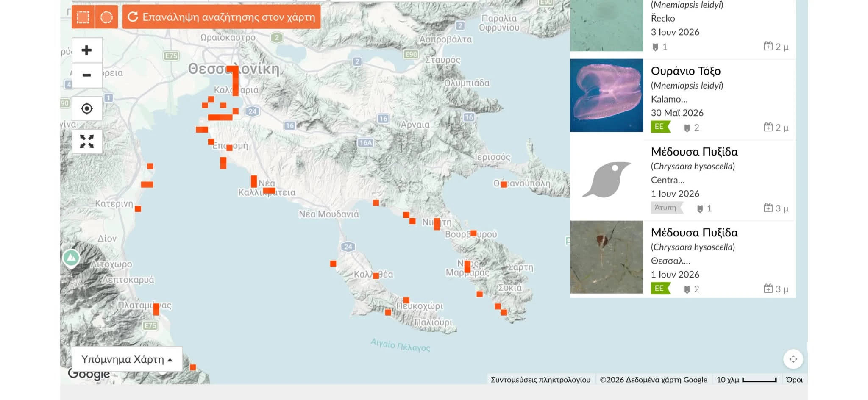868x400 pixels.
Task: Click the Ιερισσός map label
Action: coord(492,157)
